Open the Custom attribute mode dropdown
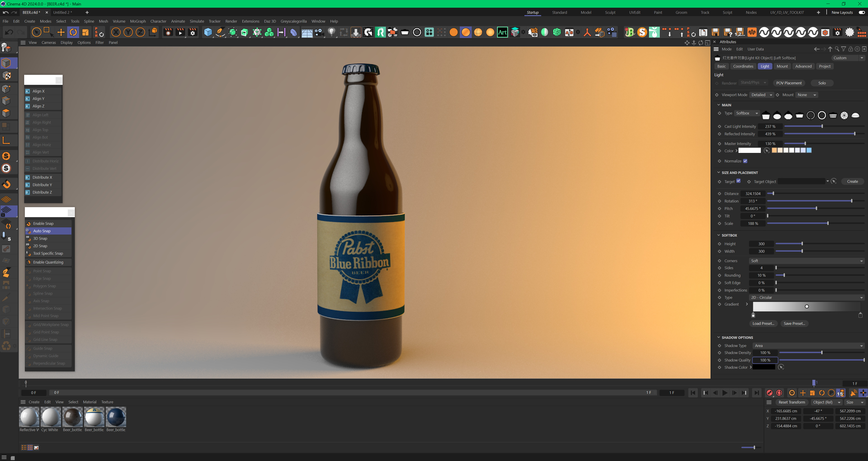This screenshot has height=461, width=868. click(x=848, y=58)
